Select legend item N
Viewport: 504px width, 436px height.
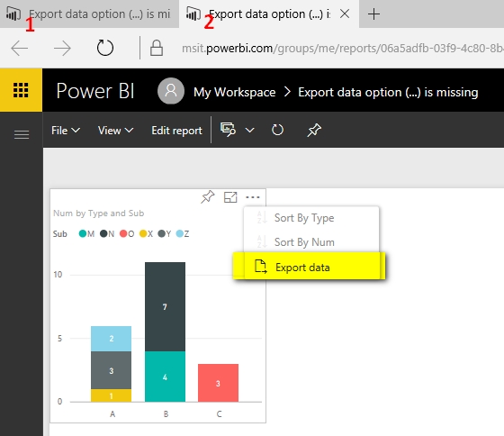point(107,233)
